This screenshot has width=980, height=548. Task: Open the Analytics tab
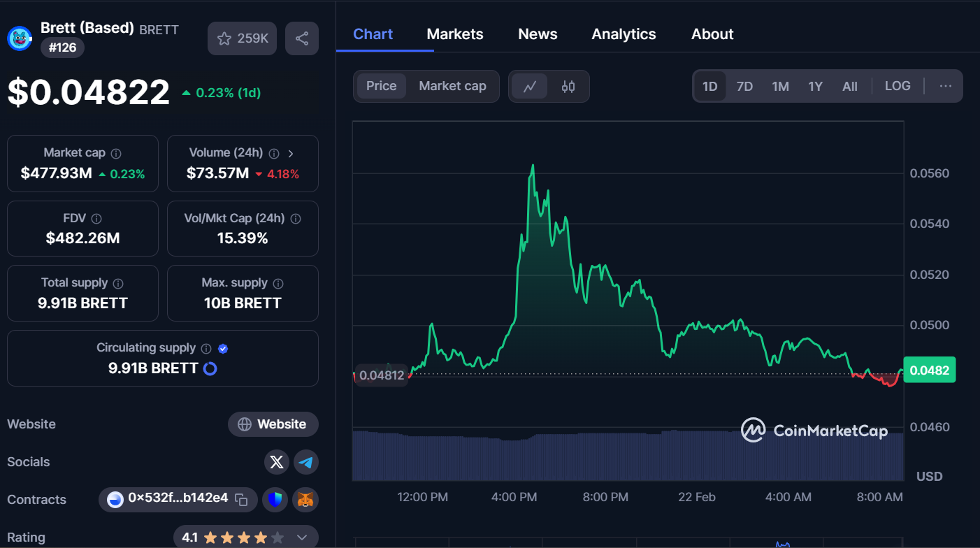point(624,34)
